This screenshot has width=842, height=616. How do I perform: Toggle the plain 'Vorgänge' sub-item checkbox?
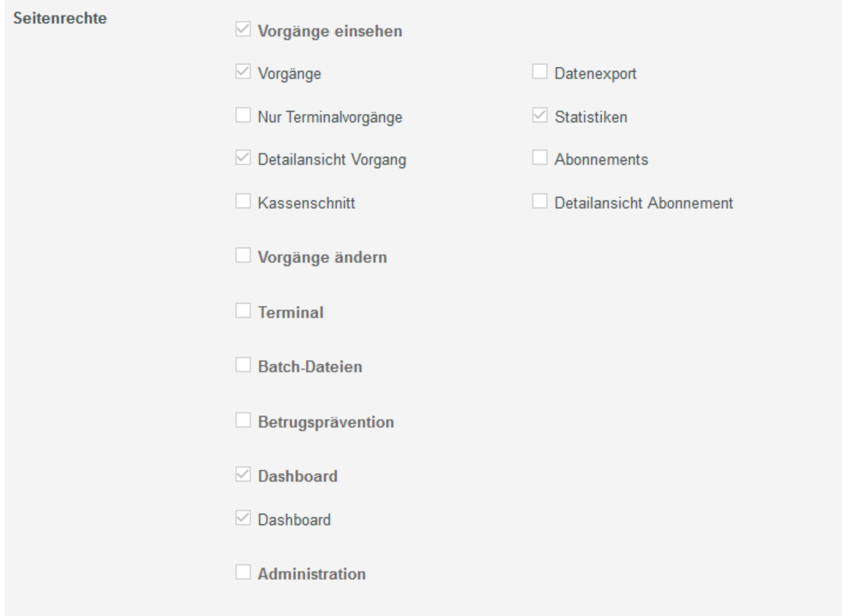(x=243, y=72)
